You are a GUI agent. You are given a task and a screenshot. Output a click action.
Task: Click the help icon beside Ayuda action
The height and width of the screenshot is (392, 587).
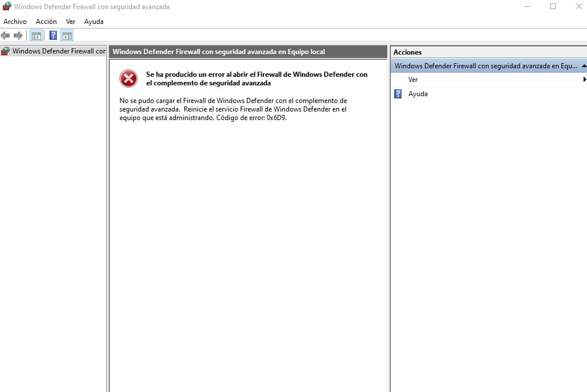pos(398,94)
